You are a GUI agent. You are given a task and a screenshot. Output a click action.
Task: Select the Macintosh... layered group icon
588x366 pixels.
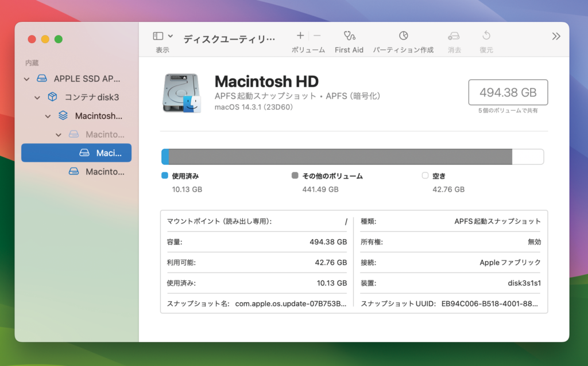coord(63,115)
